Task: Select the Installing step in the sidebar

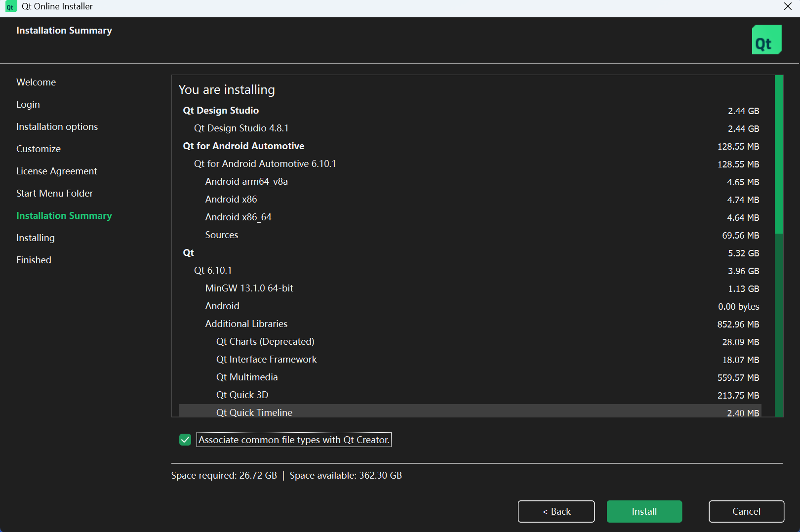Action: coord(36,238)
